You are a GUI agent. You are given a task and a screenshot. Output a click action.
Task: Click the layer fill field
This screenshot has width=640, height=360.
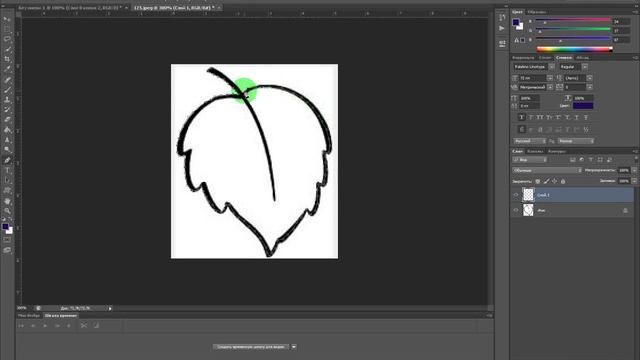coord(624,181)
